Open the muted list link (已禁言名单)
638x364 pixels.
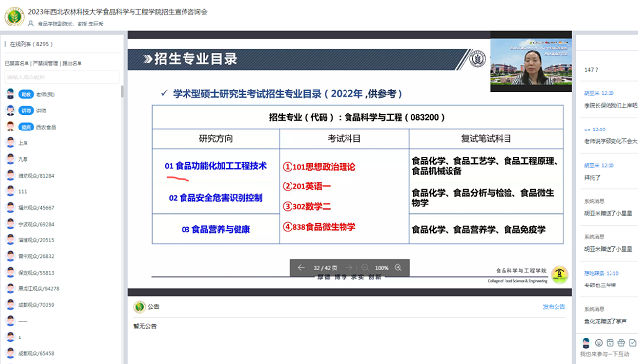tap(17, 63)
